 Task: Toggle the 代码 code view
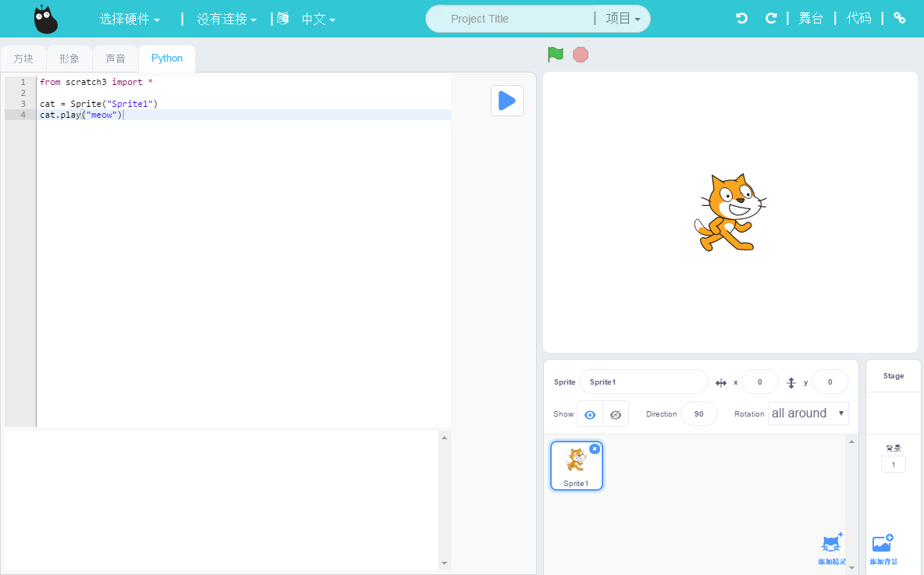(858, 18)
